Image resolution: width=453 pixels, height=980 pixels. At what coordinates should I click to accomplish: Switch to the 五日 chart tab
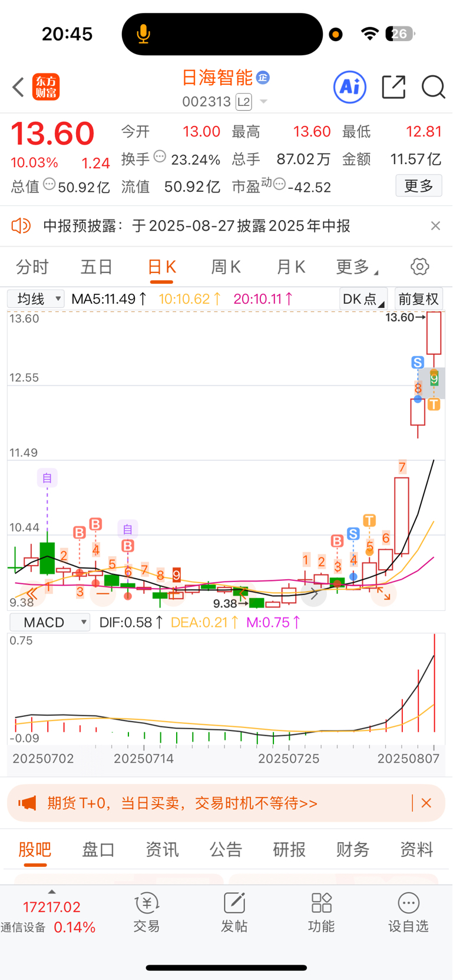(x=97, y=267)
